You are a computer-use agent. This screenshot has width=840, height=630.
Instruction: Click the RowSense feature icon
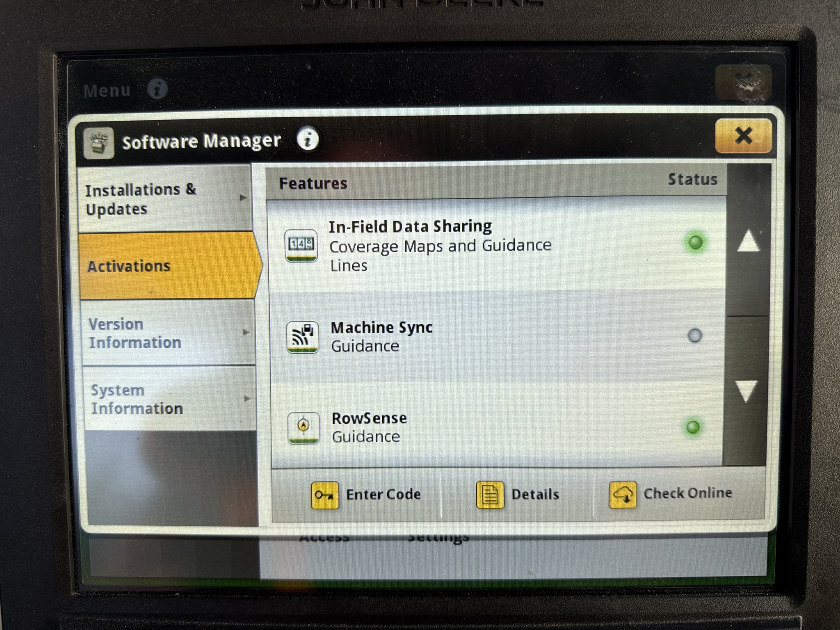click(x=304, y=428)
